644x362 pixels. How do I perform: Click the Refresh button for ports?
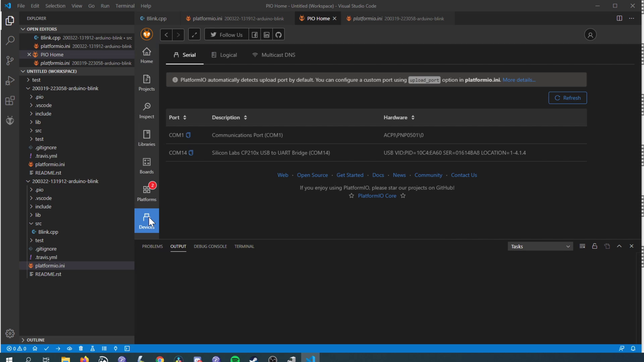[567, 98]
